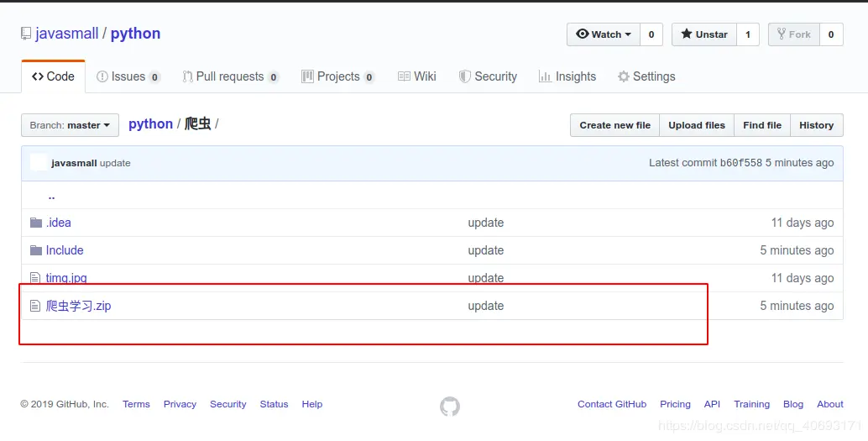The height and width of the screenshot is (441, 868).
Task: Open commit hash b60f558
Action: [x=741, y=163]
